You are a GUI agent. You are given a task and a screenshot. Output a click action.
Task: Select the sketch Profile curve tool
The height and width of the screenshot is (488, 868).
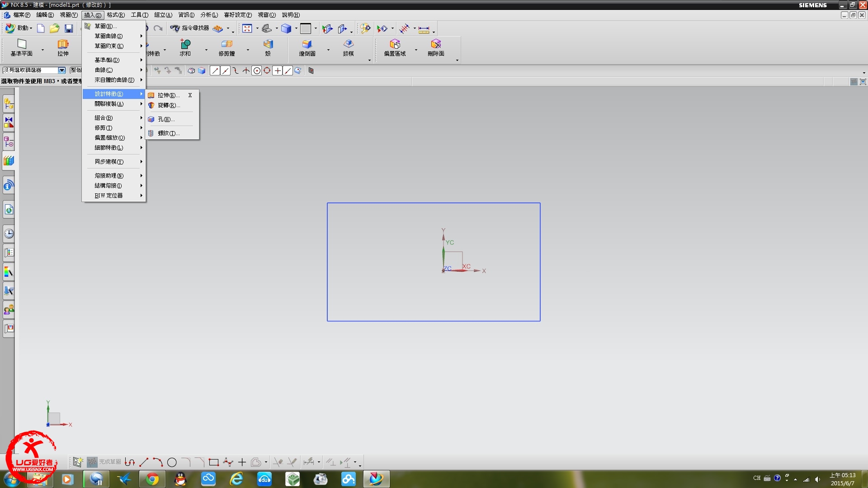(130, 462)
